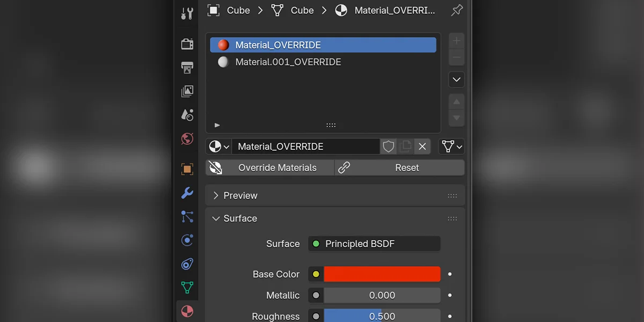The image size is (644, 322).
Task: Select the Object properties tab
Action: pyautogui.click(x=187, y=169)
